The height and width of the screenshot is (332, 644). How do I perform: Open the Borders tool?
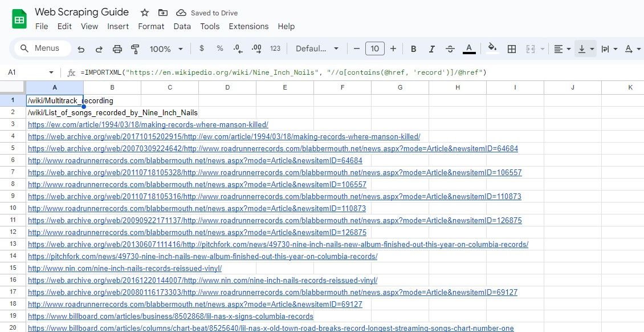point(511,48)
